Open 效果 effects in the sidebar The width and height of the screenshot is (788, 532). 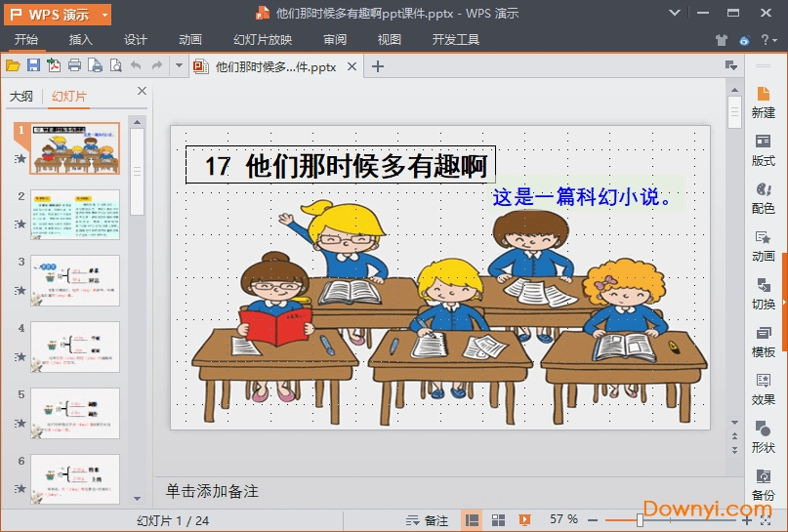(763, 389)
